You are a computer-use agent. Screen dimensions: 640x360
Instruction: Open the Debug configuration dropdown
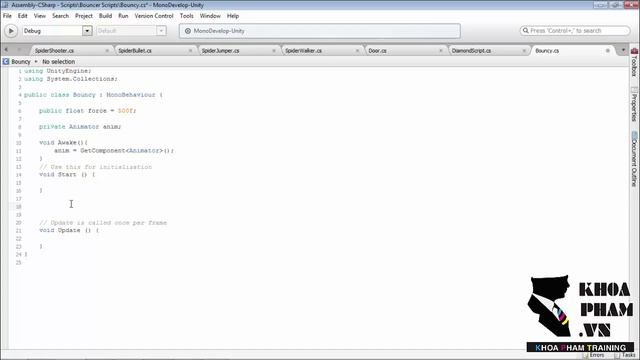pos(57,31)
